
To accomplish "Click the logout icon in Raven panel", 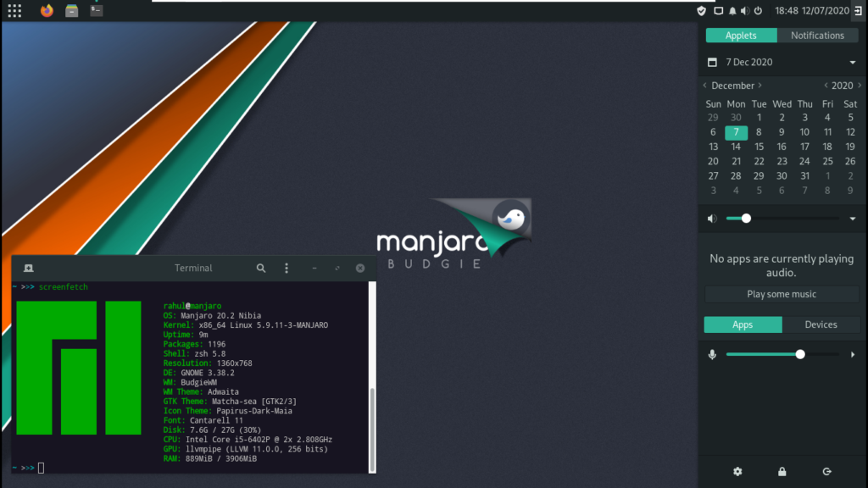I will (x=826, y=471).
